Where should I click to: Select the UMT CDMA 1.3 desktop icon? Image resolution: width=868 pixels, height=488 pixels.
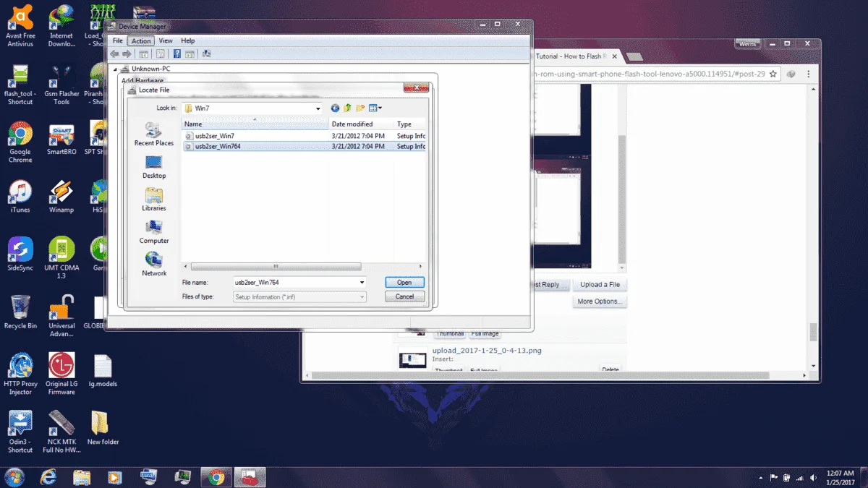[61, 258]
